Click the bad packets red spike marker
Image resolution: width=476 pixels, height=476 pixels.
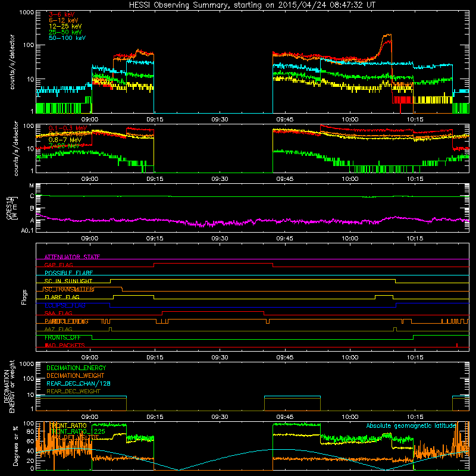[457, 345]
